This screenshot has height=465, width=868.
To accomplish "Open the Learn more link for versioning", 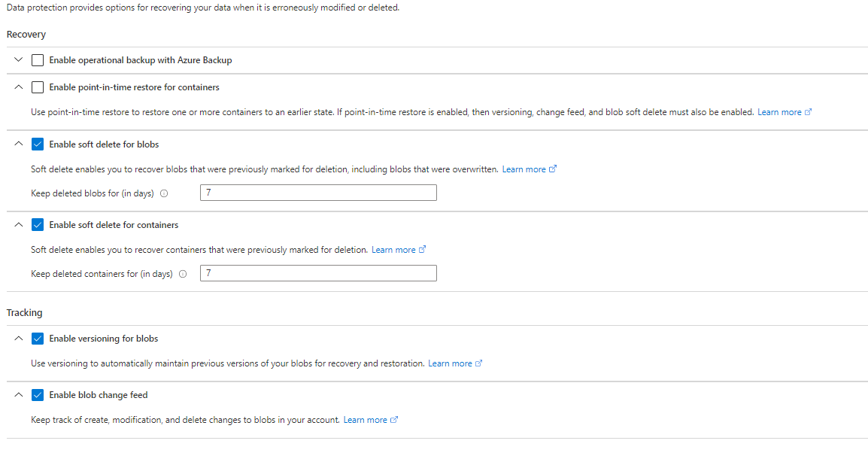I will coord(450,363).
